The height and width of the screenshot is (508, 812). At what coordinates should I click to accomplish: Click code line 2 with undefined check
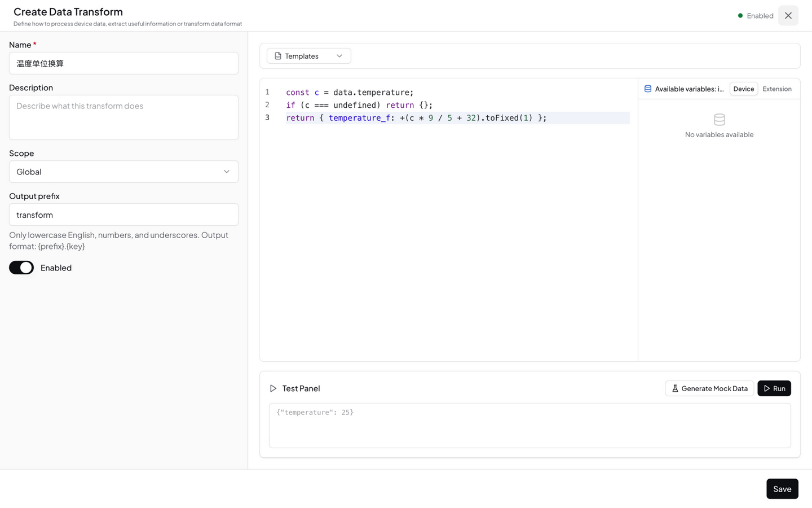pyautogui.click(x=359, y=105)
